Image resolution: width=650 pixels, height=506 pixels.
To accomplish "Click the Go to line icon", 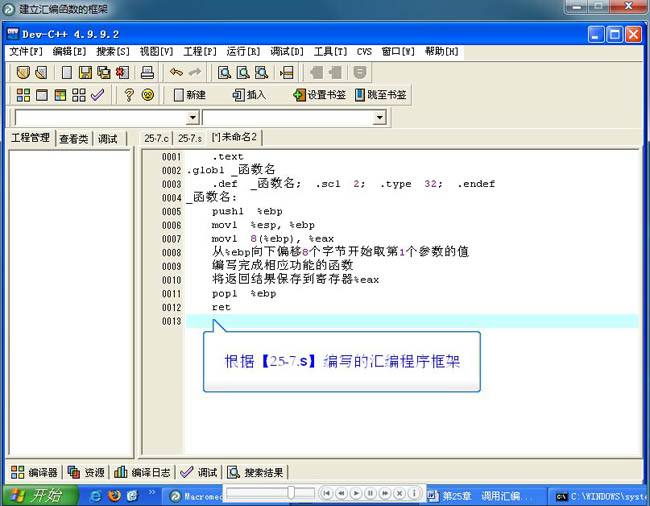I will point(286,73).
